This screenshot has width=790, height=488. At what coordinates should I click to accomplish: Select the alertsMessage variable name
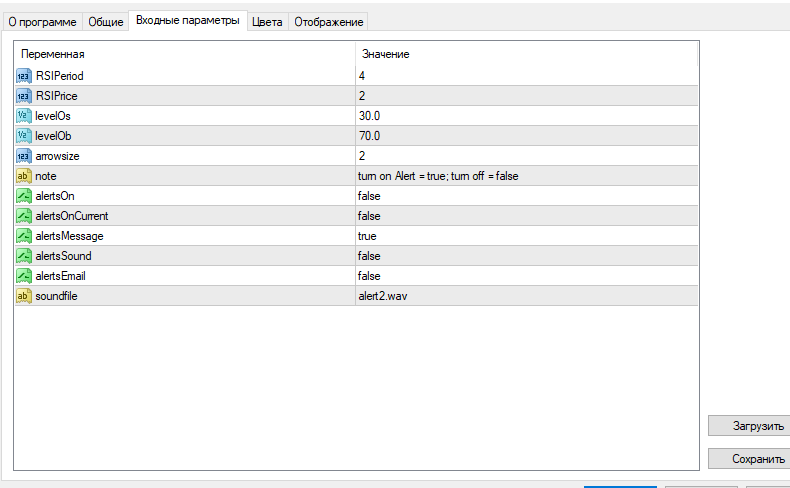coord(70,236)
